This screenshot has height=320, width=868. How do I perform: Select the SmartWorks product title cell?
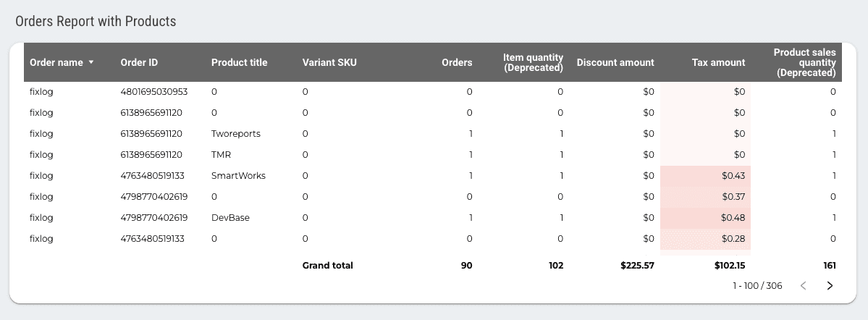click(238, 176)
